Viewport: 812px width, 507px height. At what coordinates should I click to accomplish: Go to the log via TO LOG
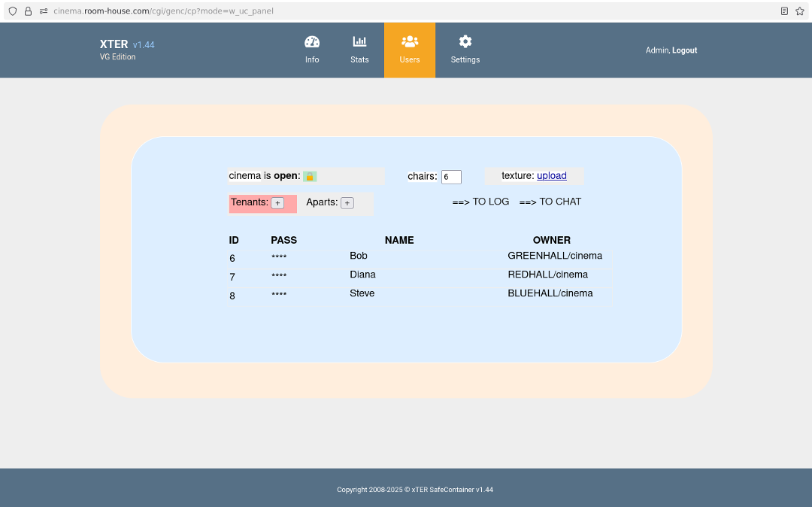tap(480, 202)
